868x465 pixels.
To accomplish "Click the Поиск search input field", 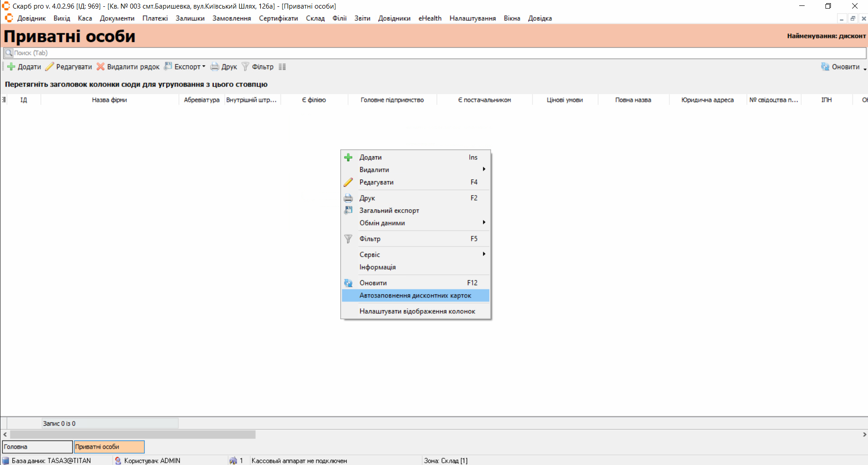I will point(434,53).
